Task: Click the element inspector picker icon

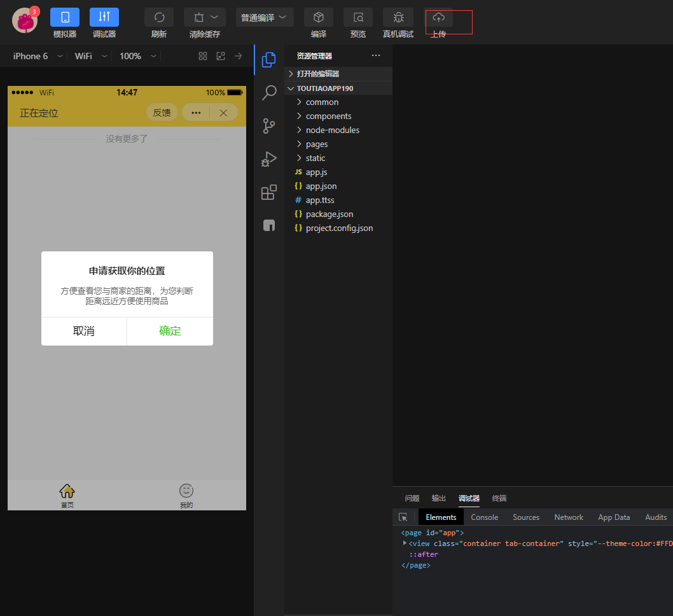Action: tap(403, 517)
